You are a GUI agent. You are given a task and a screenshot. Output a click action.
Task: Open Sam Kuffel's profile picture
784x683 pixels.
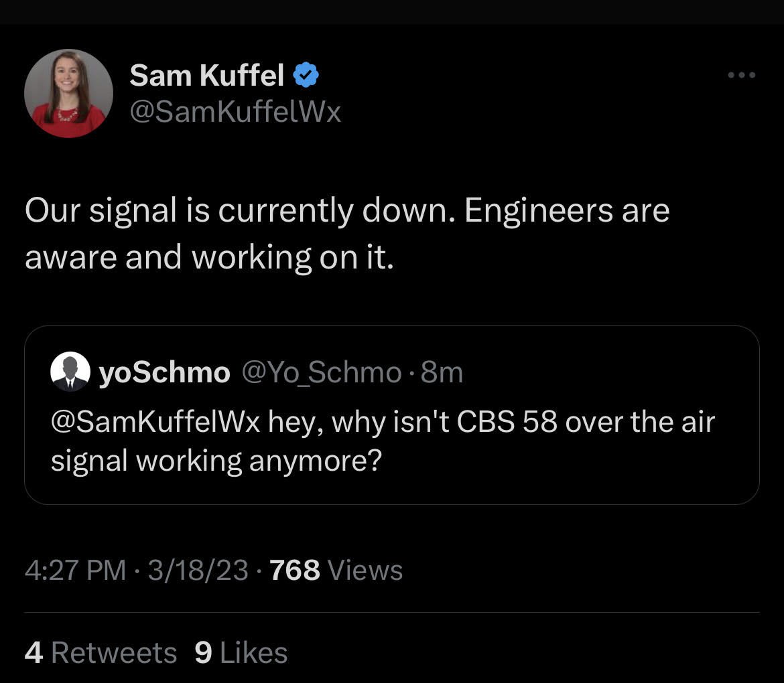[x=68, y=93]
